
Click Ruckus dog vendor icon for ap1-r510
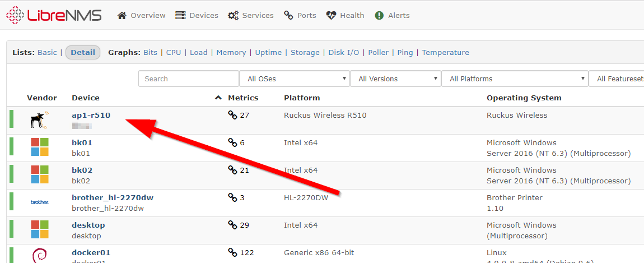coord(40,119)
